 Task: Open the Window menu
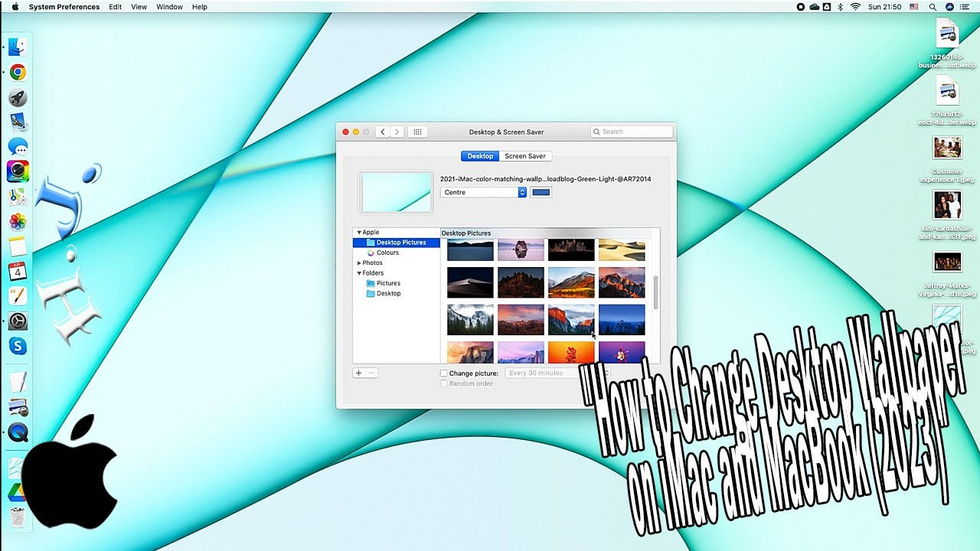pyautogui.click(x=169, y=7)
